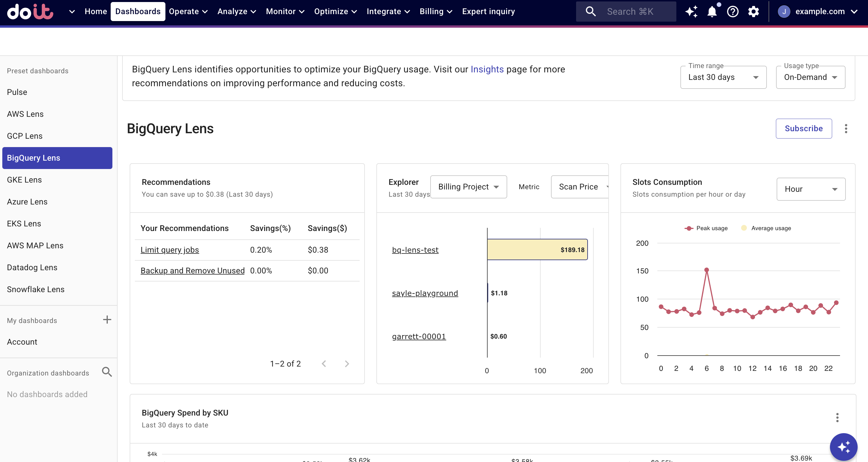Search organization dashboards icon
The width and height of the screenshot is (868, 462).
107,372
